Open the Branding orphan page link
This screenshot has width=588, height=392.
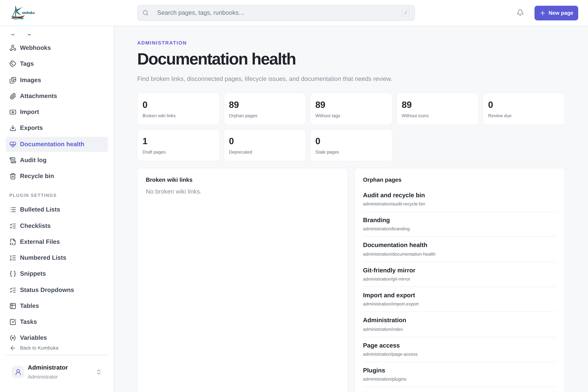pyautogui.click(x=376, y=220)
